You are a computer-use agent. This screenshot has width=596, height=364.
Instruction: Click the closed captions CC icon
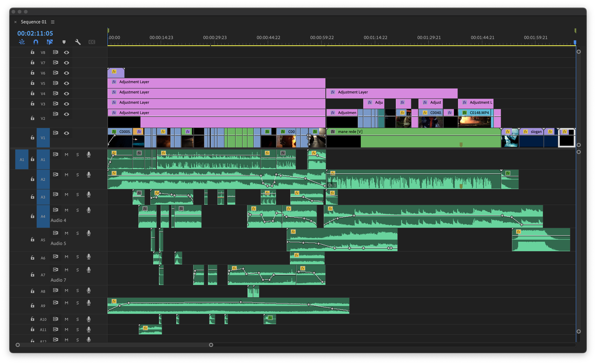pyautogui.click(x=92, y=42)
